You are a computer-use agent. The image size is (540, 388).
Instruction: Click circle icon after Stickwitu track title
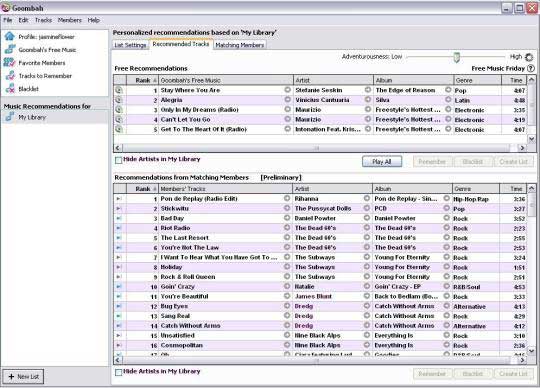tap(287, 208)
